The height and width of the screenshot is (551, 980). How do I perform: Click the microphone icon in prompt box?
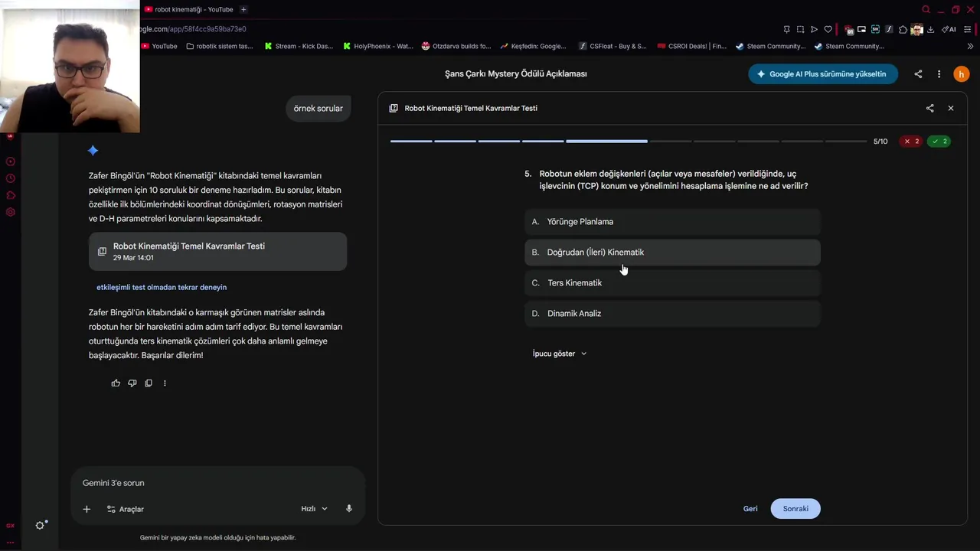[349, 509]
